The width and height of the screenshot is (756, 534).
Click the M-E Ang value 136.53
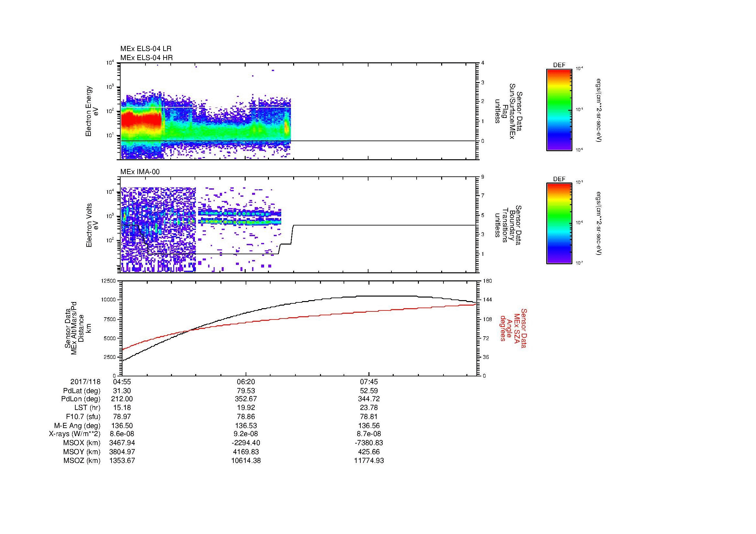click(246, 425)
